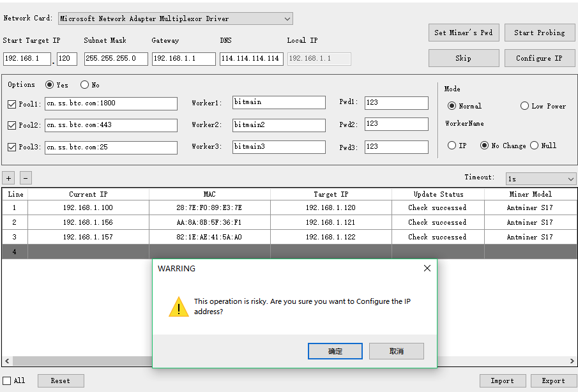
Task: Click the right arrow of horizontal scrollbar
Action: [572, 361]
